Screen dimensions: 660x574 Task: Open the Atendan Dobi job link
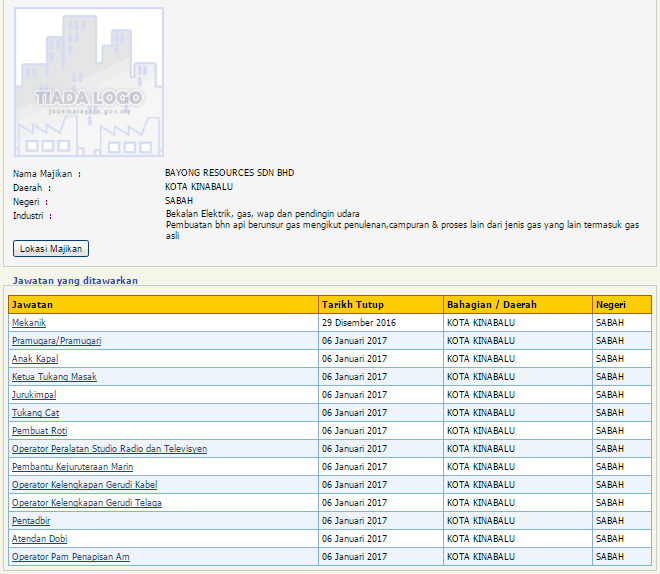pyautogui.click(x=40, y=539)
